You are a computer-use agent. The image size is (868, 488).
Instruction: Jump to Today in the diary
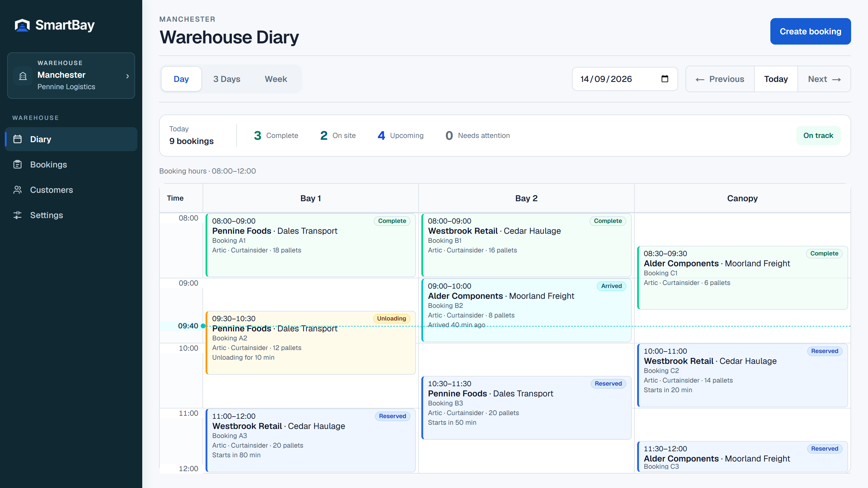pyautogui.click(x=776, y=79)
